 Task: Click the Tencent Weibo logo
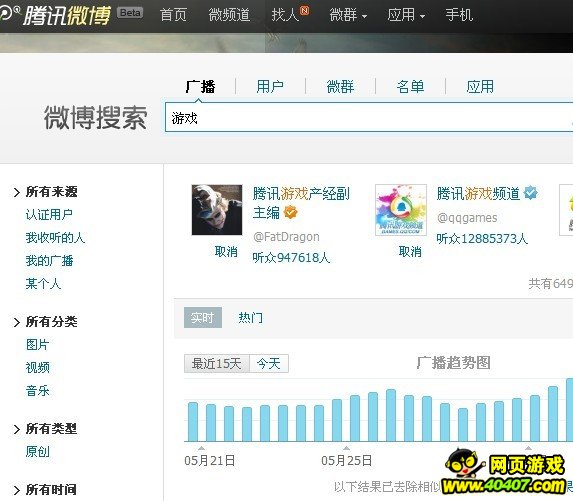click(x=55, y=15)
